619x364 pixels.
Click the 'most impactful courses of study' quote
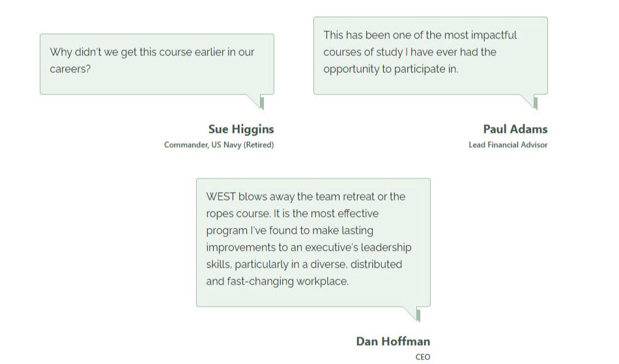[x=430, y=55]
